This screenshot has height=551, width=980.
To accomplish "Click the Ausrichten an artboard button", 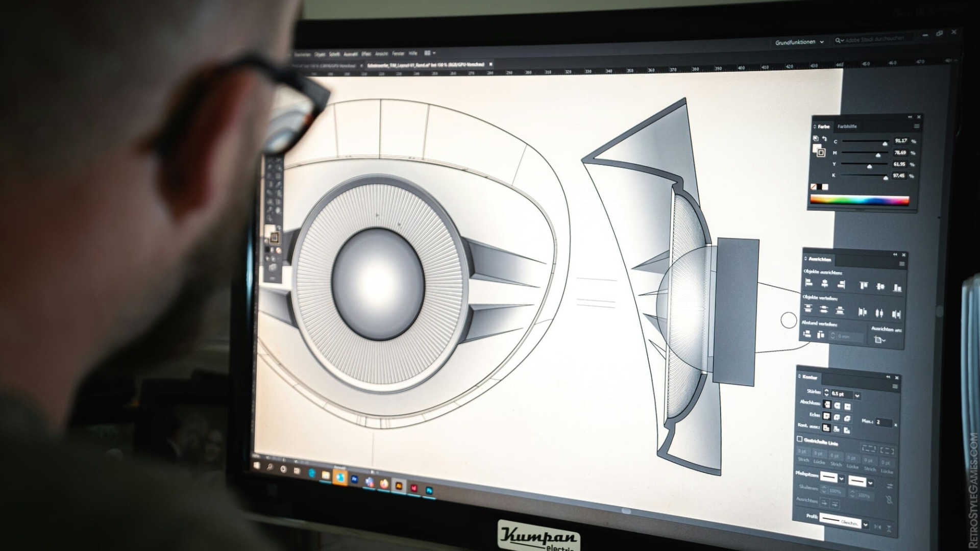I will point(880,340).
